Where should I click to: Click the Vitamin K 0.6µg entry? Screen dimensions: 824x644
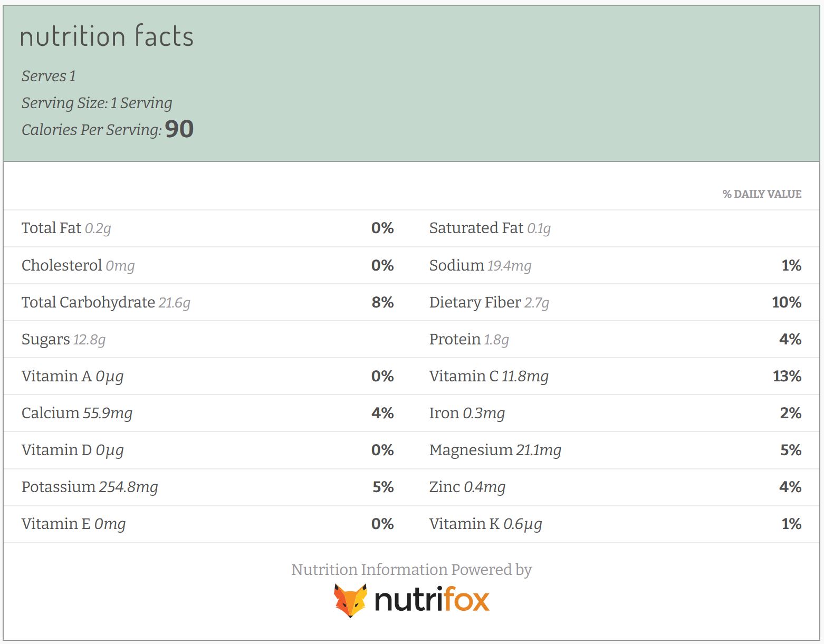click(x=485, y=524)
